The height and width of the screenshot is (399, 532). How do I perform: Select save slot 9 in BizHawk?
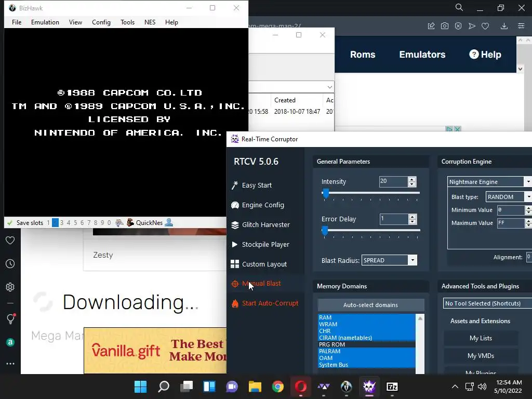102,223
